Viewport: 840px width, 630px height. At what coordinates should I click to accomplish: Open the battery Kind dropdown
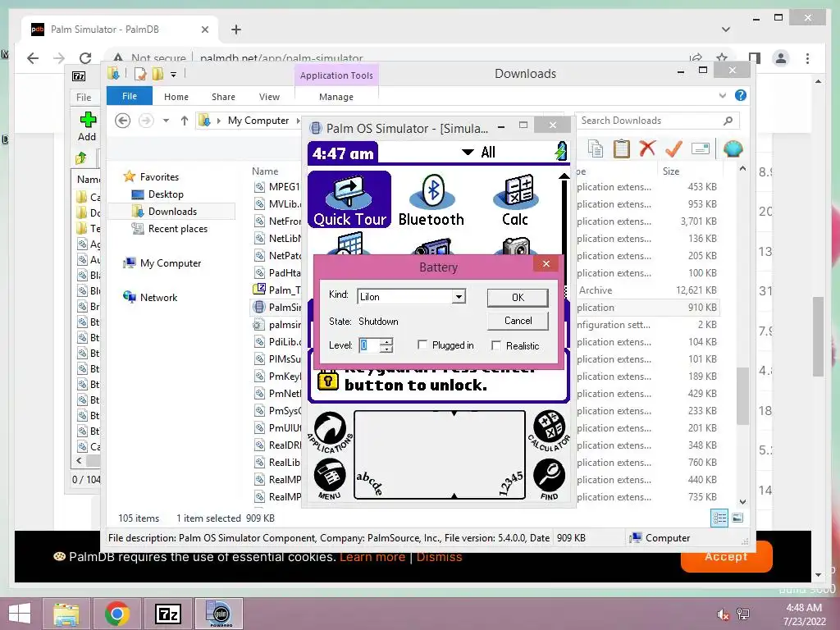click(459, 296)
